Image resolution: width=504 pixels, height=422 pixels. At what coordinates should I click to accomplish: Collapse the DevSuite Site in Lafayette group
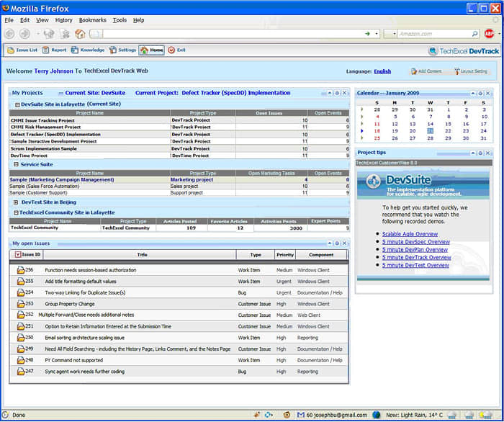point(17,104)
